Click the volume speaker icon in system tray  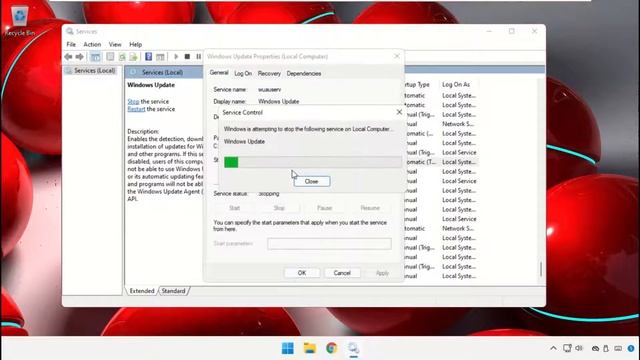click(579, 348)
